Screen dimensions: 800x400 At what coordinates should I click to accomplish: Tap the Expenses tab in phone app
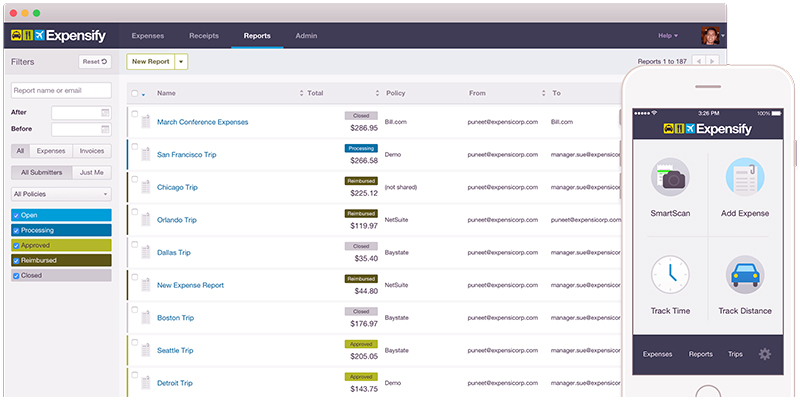point(657,354)
